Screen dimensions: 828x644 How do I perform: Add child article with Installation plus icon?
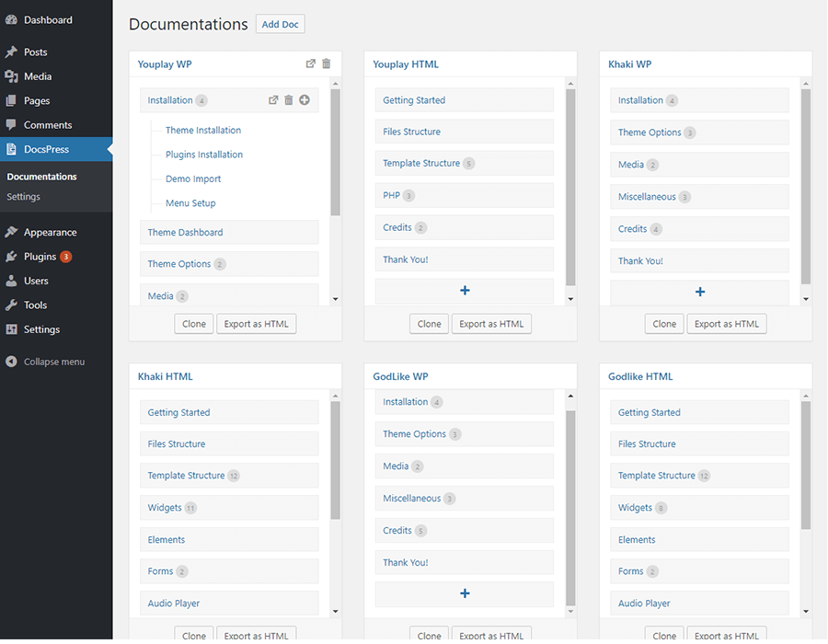[305, 100]
